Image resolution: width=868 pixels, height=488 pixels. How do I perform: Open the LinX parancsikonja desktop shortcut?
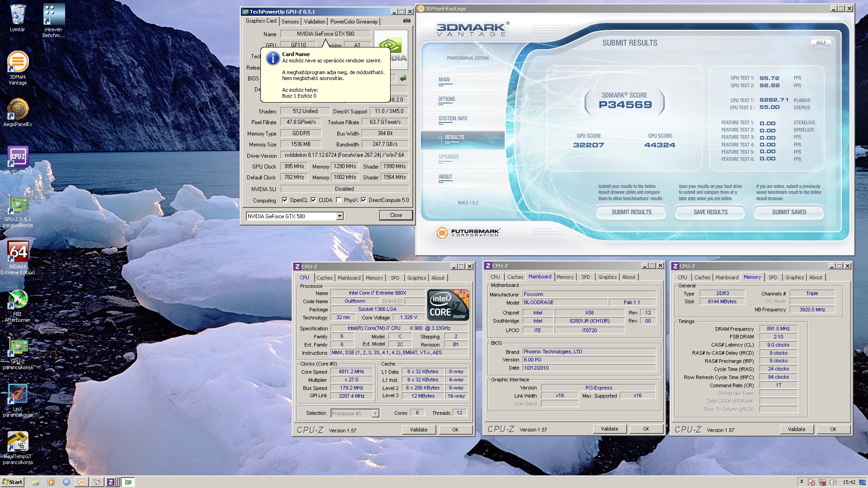[18, 401]
